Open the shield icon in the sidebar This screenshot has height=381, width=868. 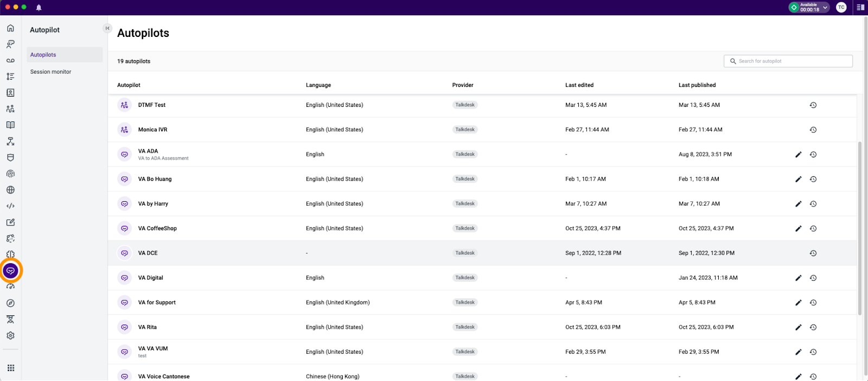(10, 157)
